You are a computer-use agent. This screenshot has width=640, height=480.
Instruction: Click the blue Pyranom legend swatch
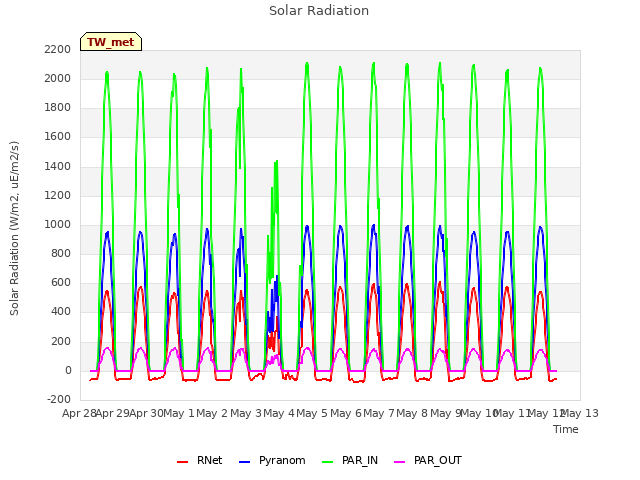click(x=244, y=462)
